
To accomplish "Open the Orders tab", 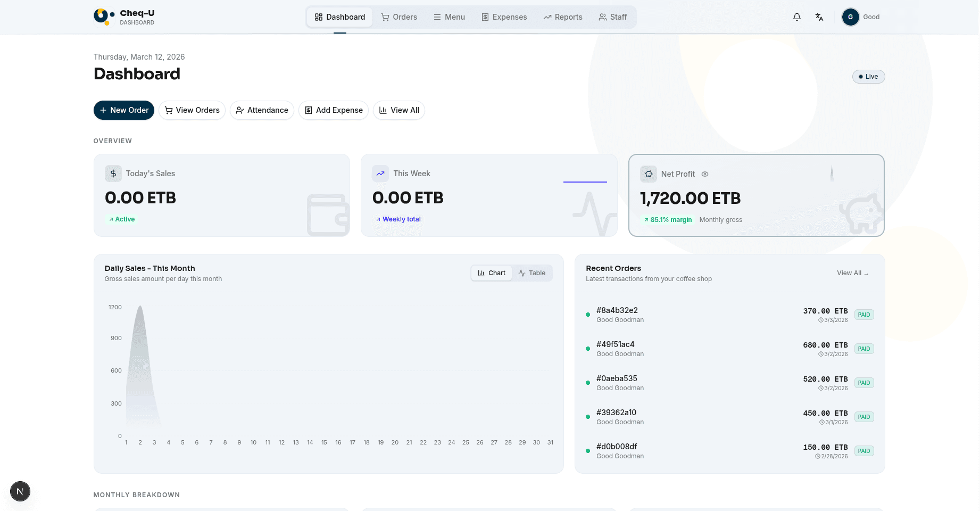I will 399,17.
